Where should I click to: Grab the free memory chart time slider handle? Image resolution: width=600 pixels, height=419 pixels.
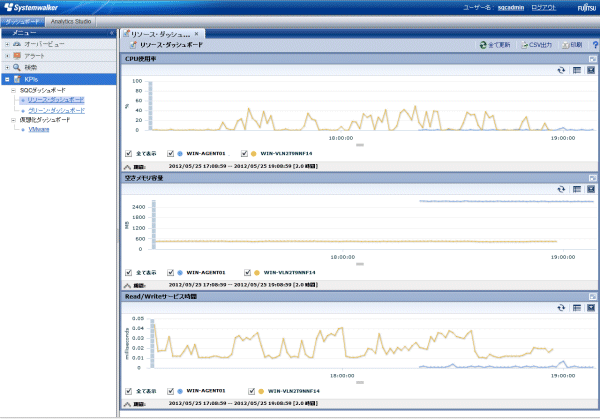point(360,264)
